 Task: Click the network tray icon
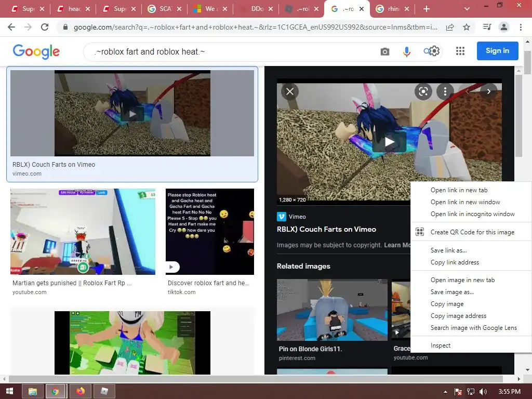click(x=471, y=392)
